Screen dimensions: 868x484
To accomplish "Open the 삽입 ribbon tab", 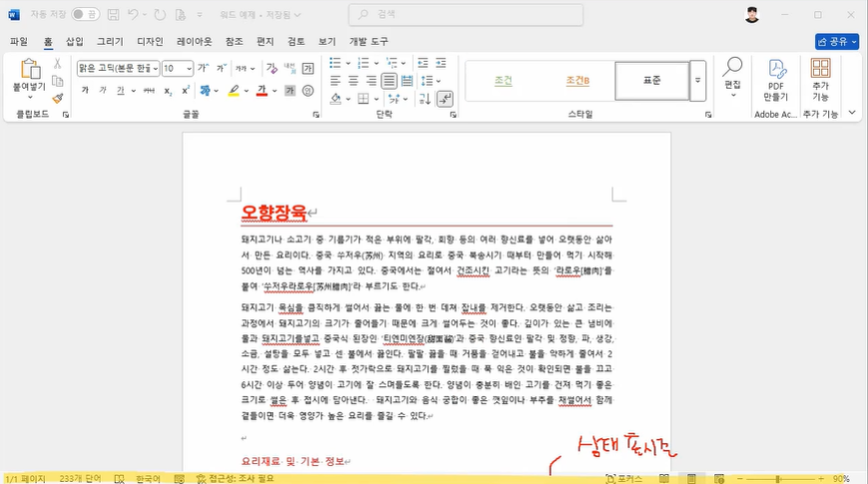I will pyautogui.click(x=75, y=42).
